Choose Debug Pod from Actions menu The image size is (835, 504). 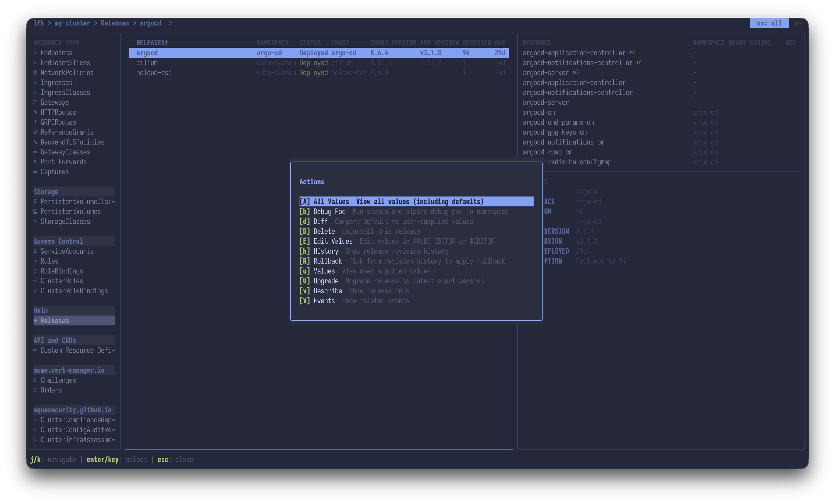pyautogui.click(x=416, y=212)
